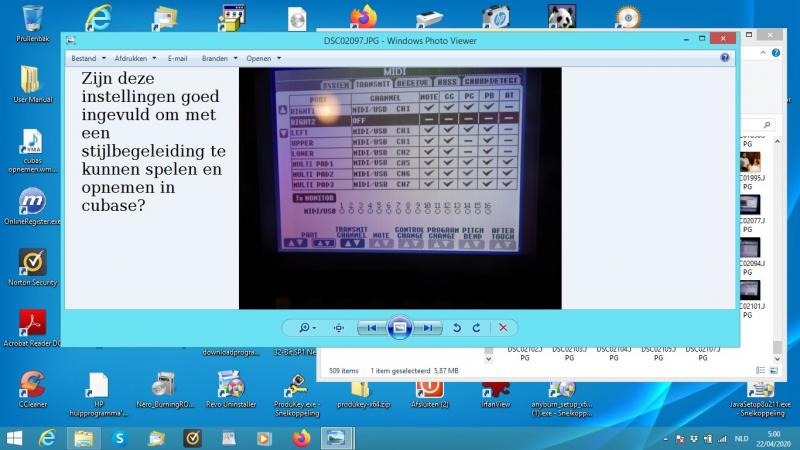
Task: Open Firefox from taskbar
Action: [x=301, y=438]
